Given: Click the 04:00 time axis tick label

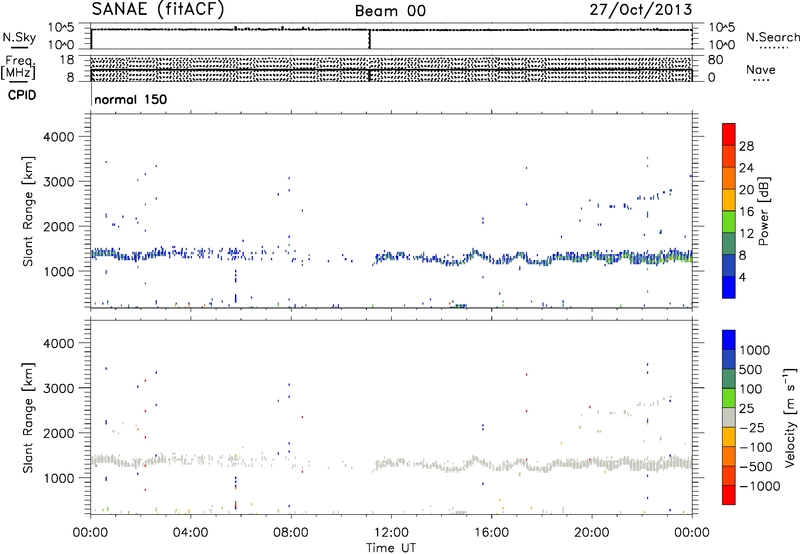Looking at the screenshot, I should point(190,533).
